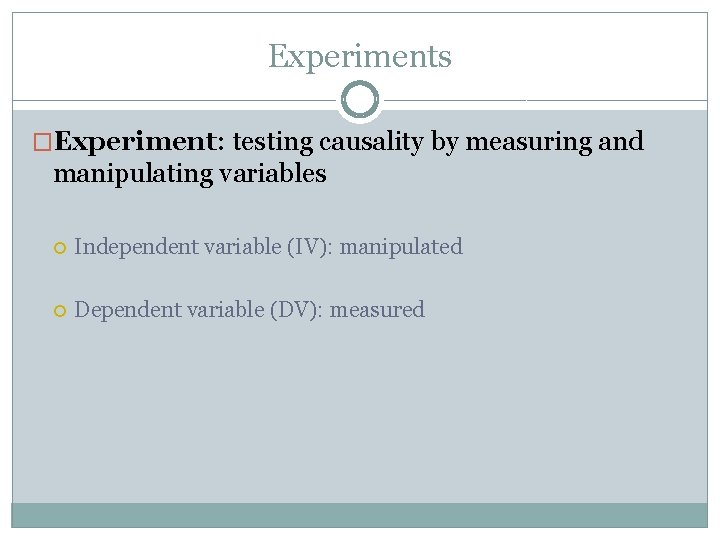Click the bold word Experiment:
The height and width of the screenshot is (540, 720).
point(140,142)
